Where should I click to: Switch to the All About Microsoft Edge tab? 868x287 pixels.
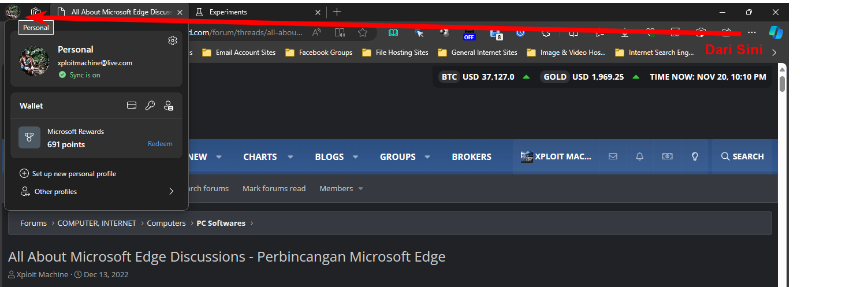click(120, 12)
